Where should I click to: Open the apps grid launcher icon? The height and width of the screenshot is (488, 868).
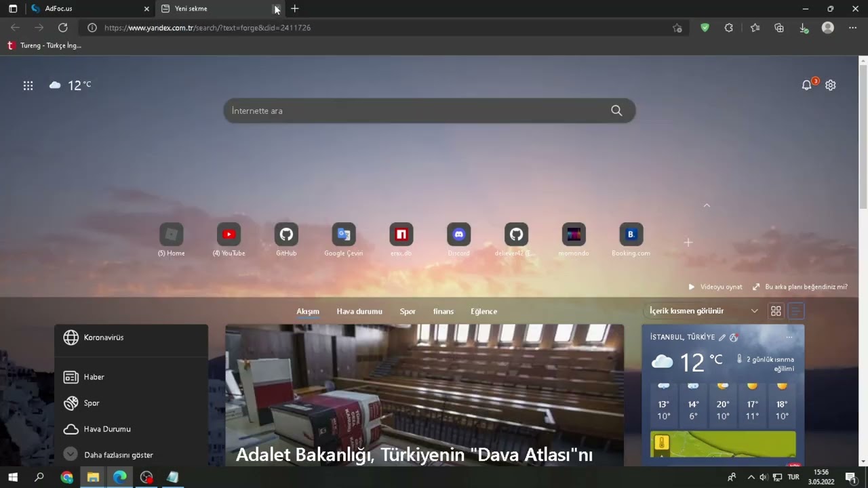28,85
